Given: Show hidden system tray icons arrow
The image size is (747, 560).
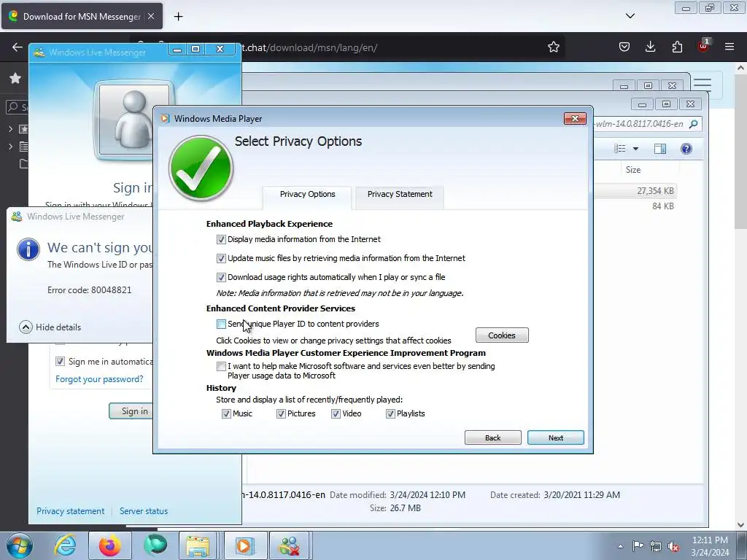Looking at the screenshot, I should click(620, 546).
